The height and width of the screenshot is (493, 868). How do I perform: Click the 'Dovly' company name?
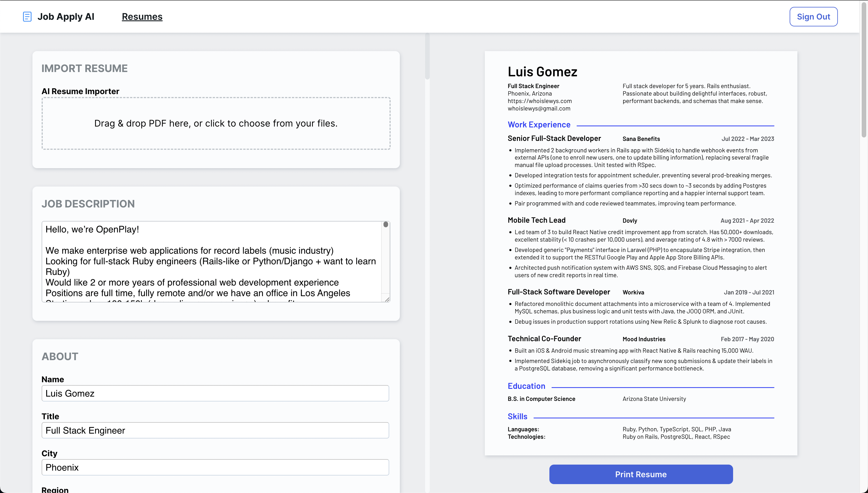click(x=629, y=221)
